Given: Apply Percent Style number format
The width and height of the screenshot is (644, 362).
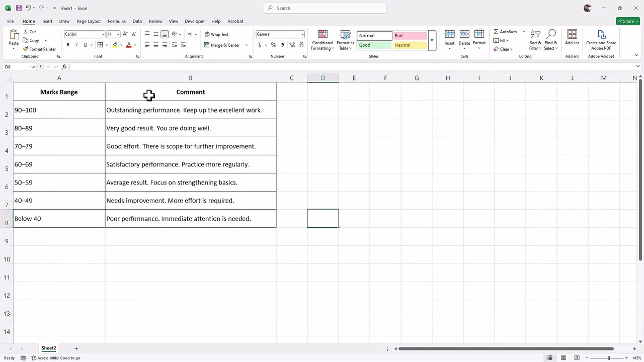Looking at the screenshot, I should (x=274, y=45).
